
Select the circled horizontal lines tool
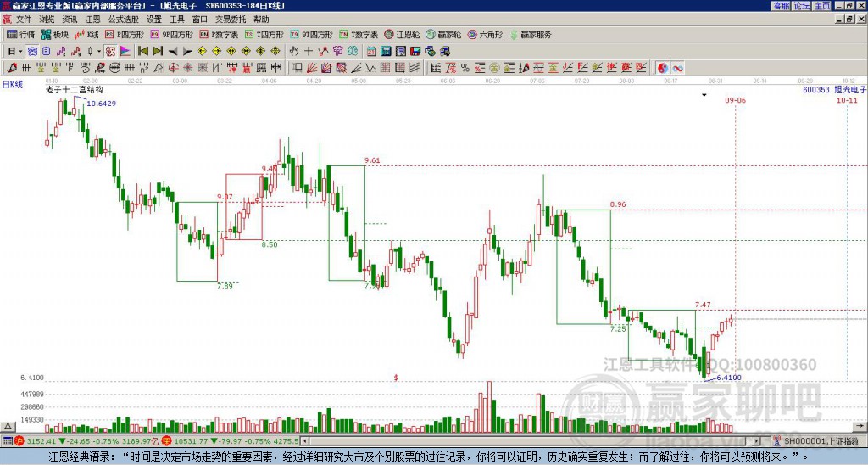(114, 68)
